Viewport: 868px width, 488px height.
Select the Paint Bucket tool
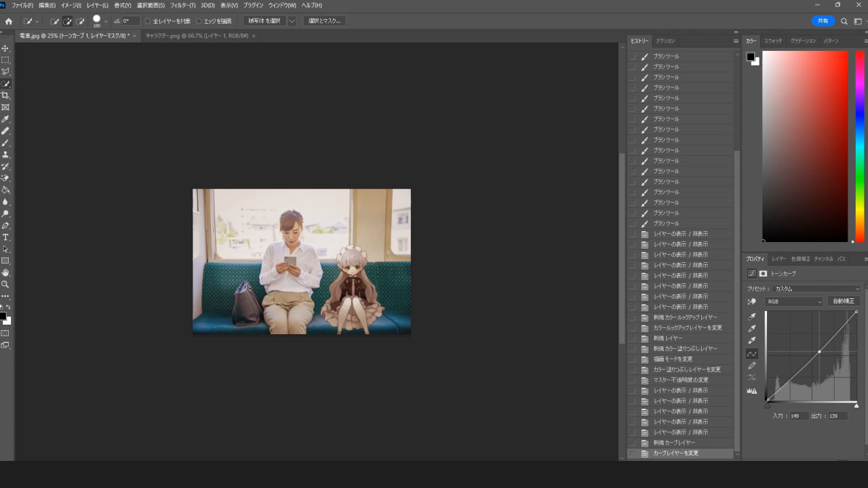(x=5, y=190)
